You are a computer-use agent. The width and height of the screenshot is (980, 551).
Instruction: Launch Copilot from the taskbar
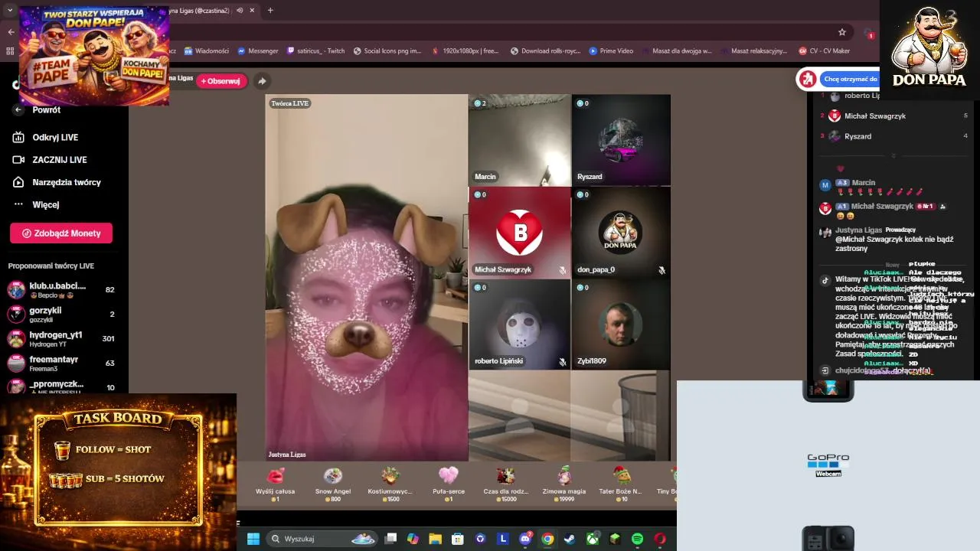click(x=413, y=539)
